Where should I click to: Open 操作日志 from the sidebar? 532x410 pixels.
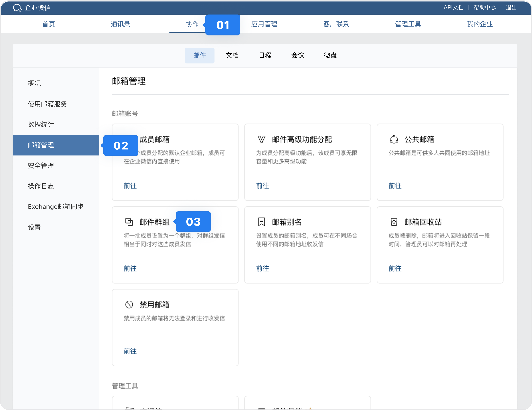tap(41, 186)
